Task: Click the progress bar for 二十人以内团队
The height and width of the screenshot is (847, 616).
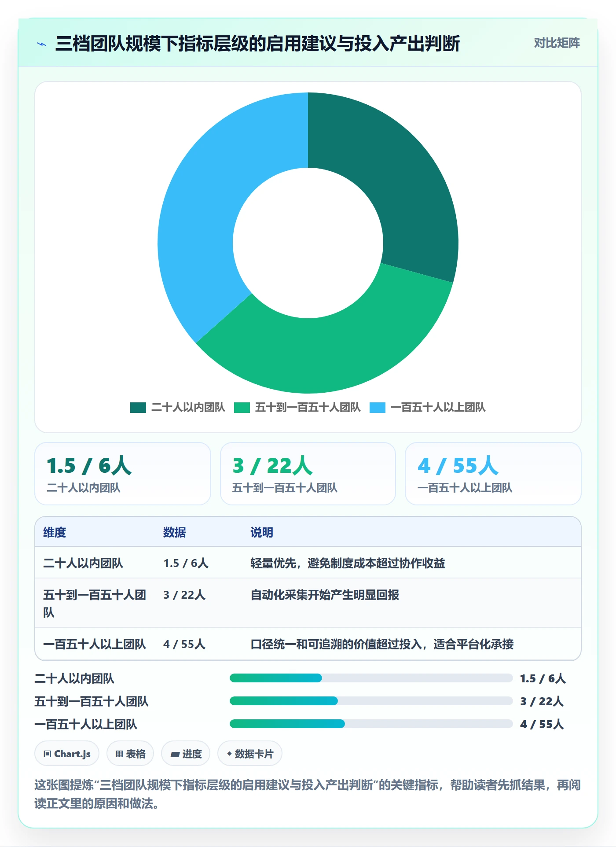Action: click(x=371, y=678)
